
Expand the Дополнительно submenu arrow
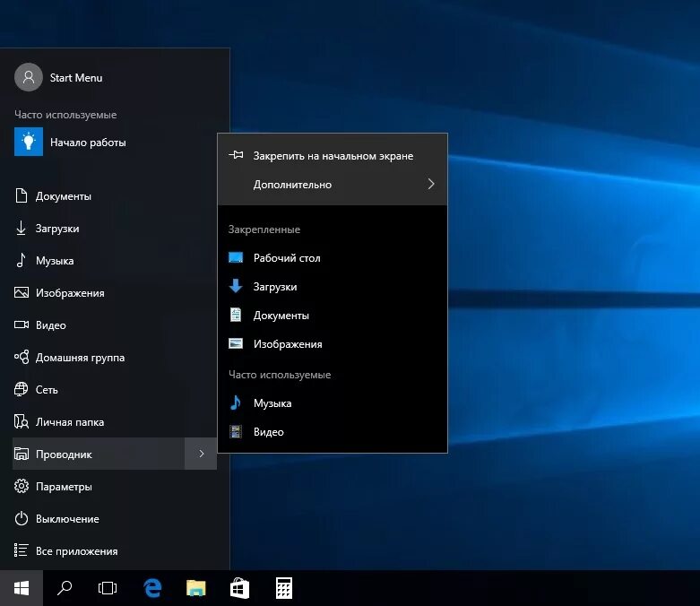click(x=431, y=184)
